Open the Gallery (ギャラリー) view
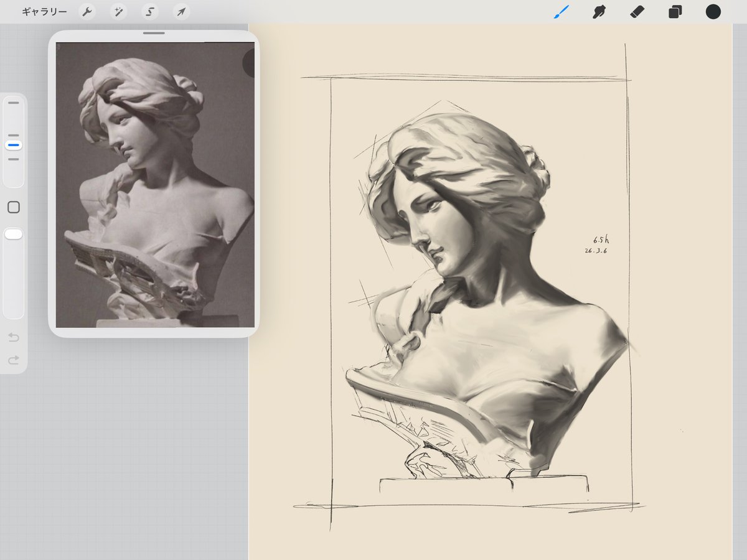This screenshot has height=560, width=747. pos(44,12)
